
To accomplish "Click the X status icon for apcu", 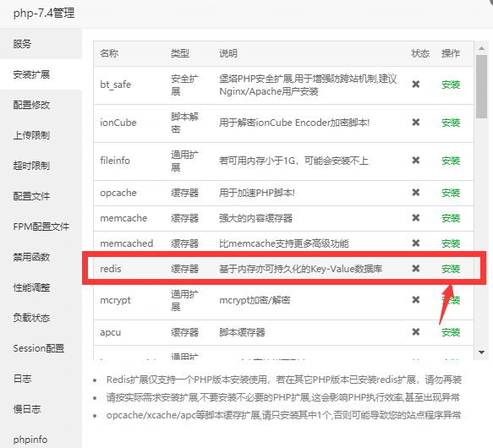I will 416,331.
